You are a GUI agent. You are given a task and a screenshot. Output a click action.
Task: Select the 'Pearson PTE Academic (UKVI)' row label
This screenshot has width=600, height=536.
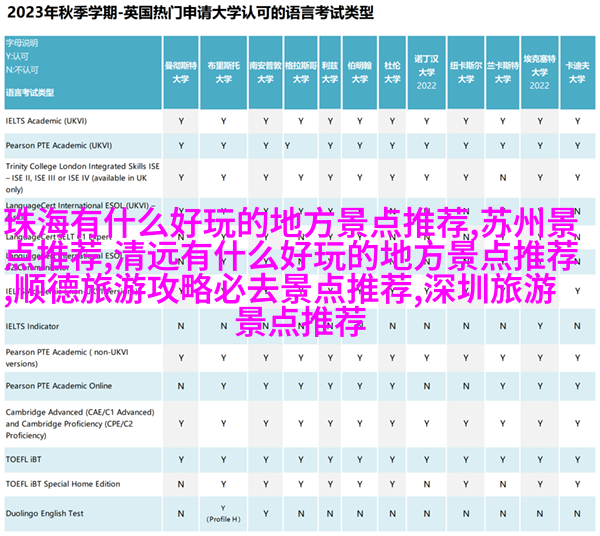pos(59,146)
